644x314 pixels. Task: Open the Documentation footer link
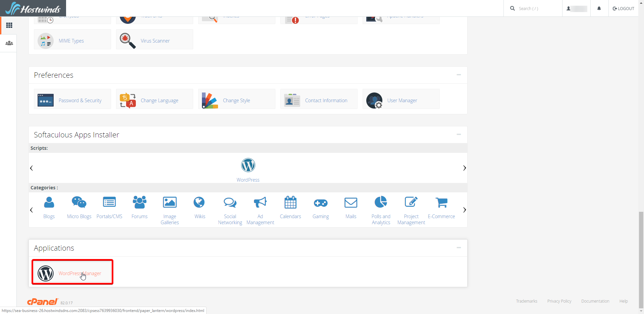click(x=595, y=301)
